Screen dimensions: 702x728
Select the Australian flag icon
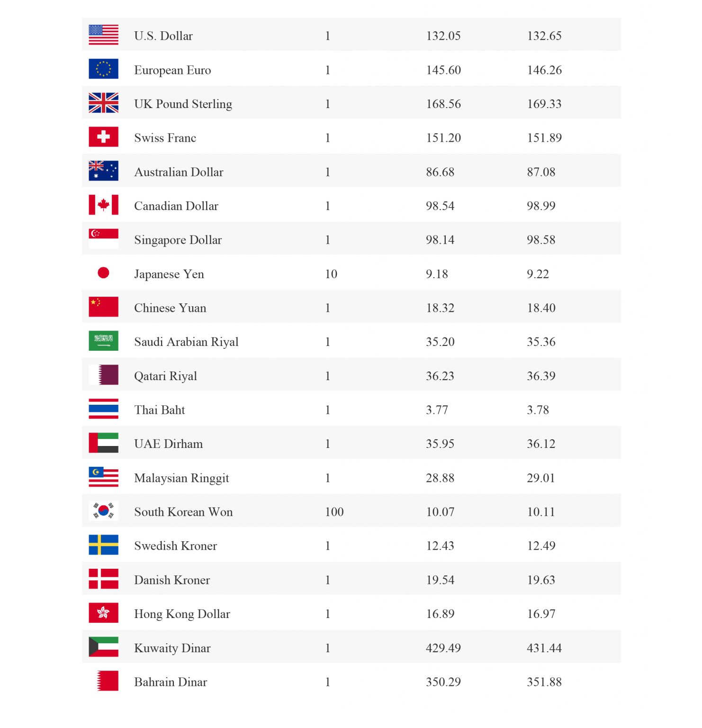click(103, 171)
